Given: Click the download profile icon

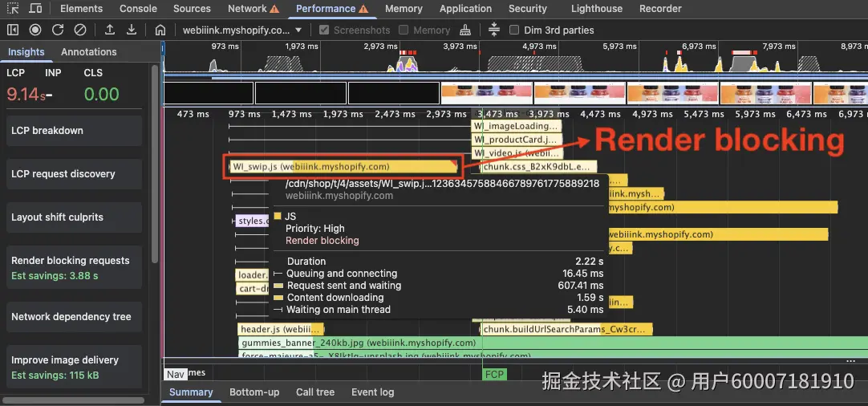Looking at the screenshot, I should (x=132, y=30).
